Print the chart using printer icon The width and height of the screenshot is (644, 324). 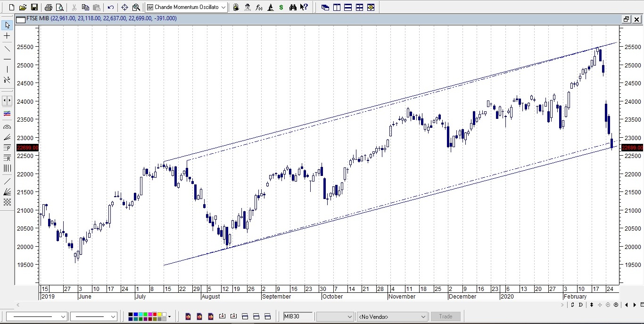[48, 7]
